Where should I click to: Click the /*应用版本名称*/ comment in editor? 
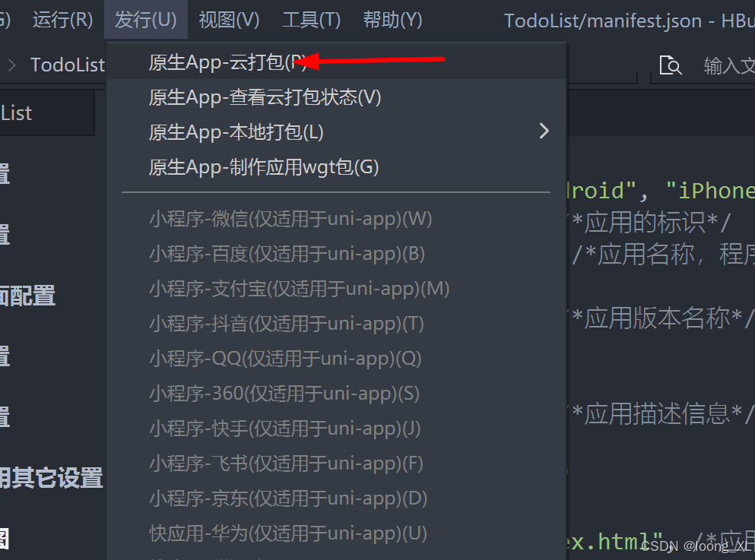click(661, 318)
